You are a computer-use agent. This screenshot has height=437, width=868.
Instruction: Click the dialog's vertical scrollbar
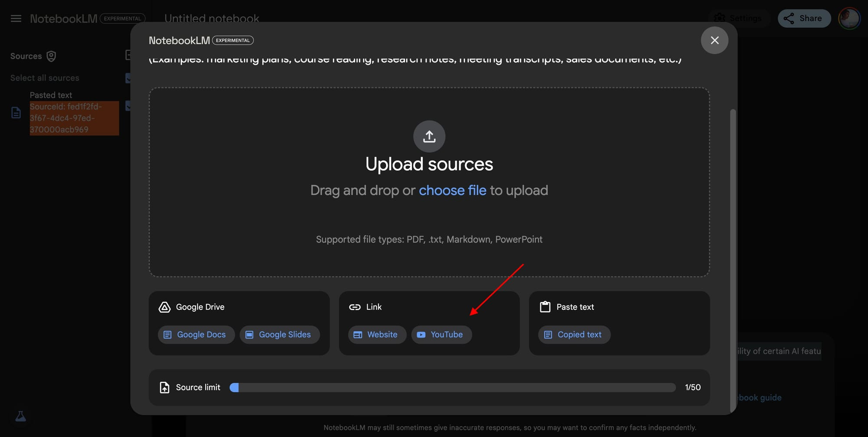[733, 260]
